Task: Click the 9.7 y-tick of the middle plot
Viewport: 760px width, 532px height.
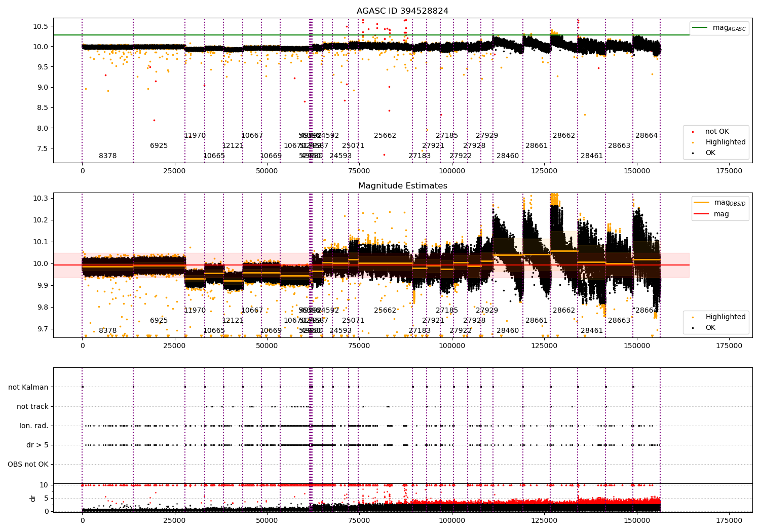Action: [43, 329]
